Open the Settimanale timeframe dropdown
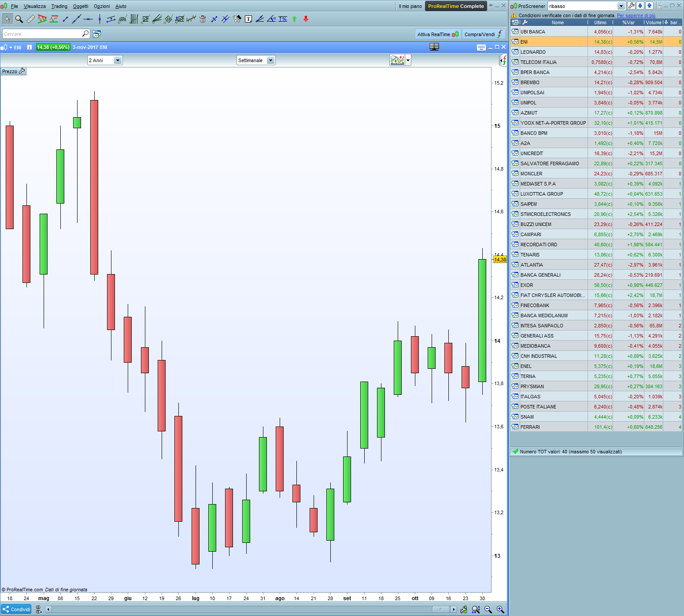The width and height of the screenshot is (684, 616). pyautogui.click(x=256, y=60)
